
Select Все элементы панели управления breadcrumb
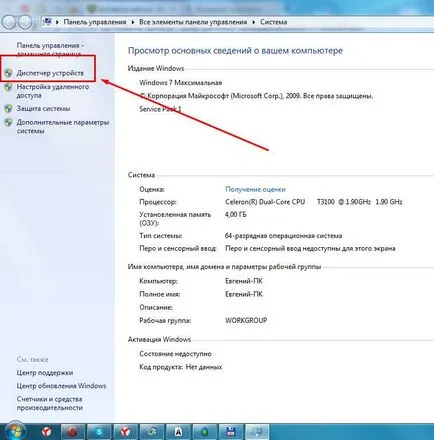(193, 22)
